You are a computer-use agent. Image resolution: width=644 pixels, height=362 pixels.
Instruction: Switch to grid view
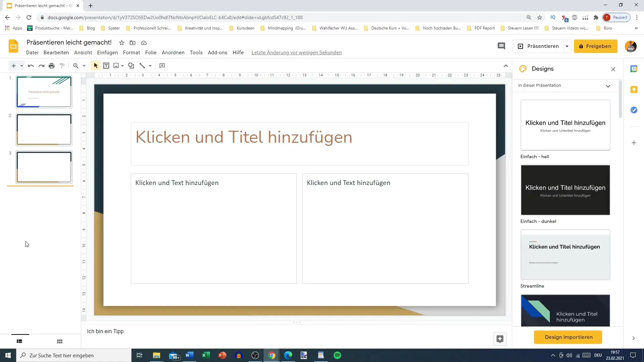click(60, 341)
